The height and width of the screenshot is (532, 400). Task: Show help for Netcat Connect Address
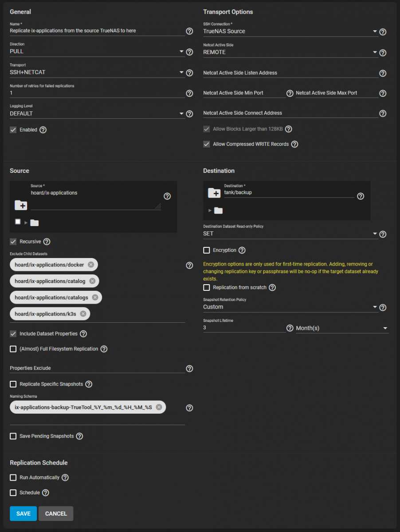pos(383,114)
